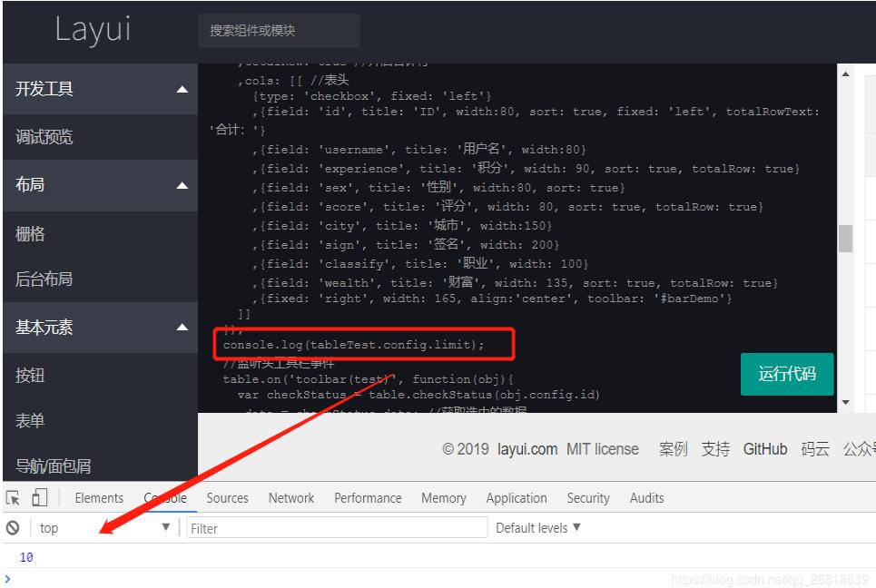Switch to the Performance DevTools tab

click(368, 498)
